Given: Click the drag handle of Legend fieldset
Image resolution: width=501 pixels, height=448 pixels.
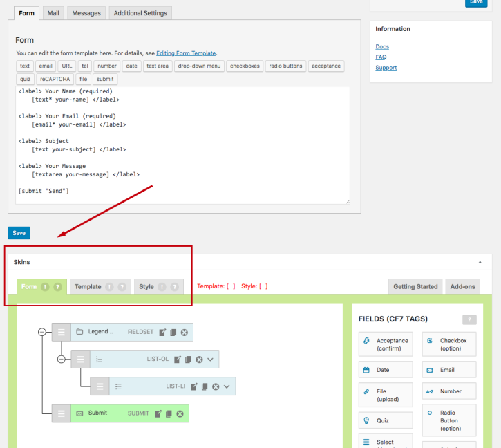Looking at the screenshot, I should click(61, 333).
